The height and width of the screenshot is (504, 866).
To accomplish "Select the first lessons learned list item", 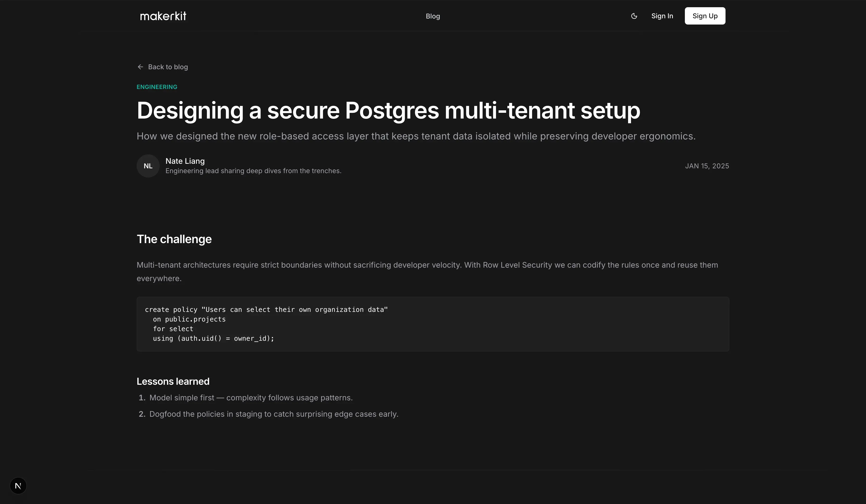I will [251, 397].
